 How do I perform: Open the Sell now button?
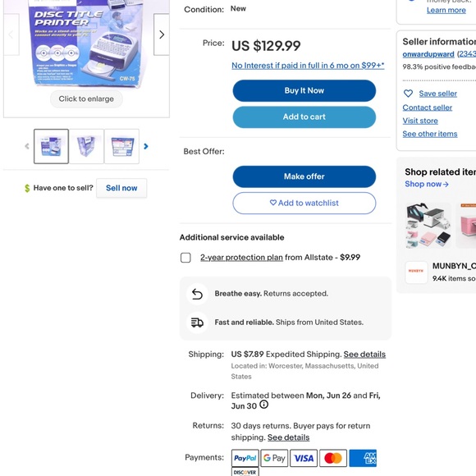click(x=121, y=188)
